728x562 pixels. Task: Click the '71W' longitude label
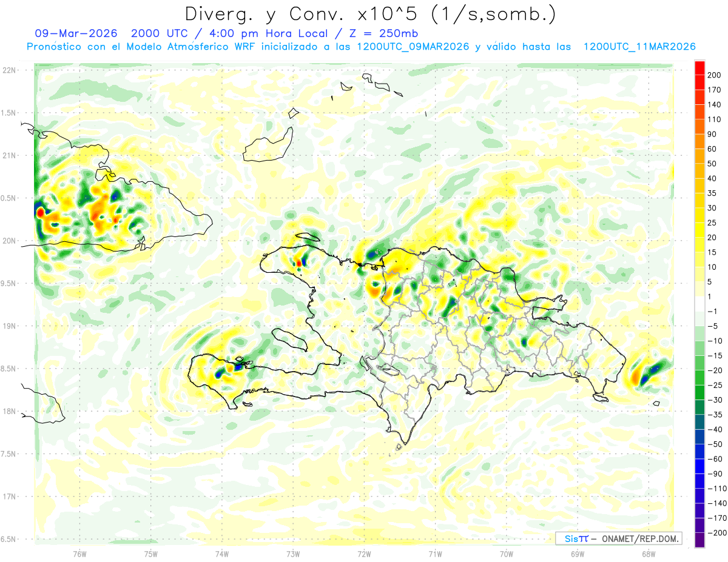[435, 554]
